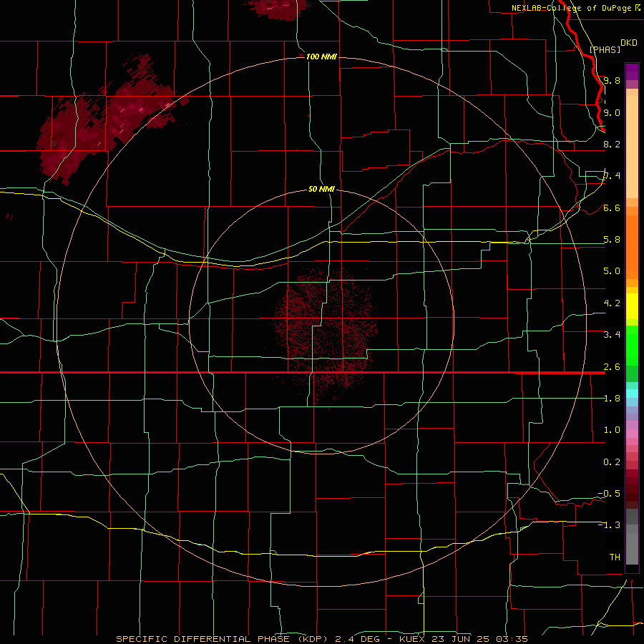Click the 3.4 legend value
The width and height of the screenshot is (644, 644).
[612, 334]
